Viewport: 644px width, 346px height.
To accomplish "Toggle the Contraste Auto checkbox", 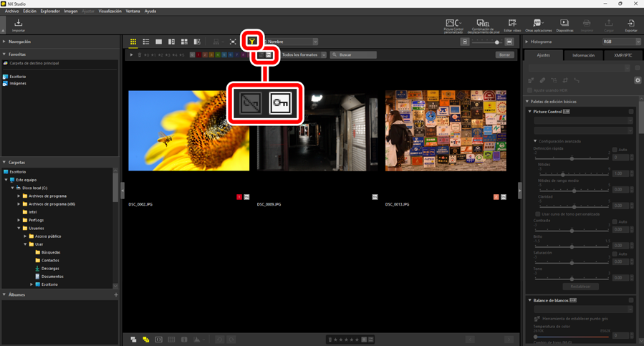I will coord(615,221).
